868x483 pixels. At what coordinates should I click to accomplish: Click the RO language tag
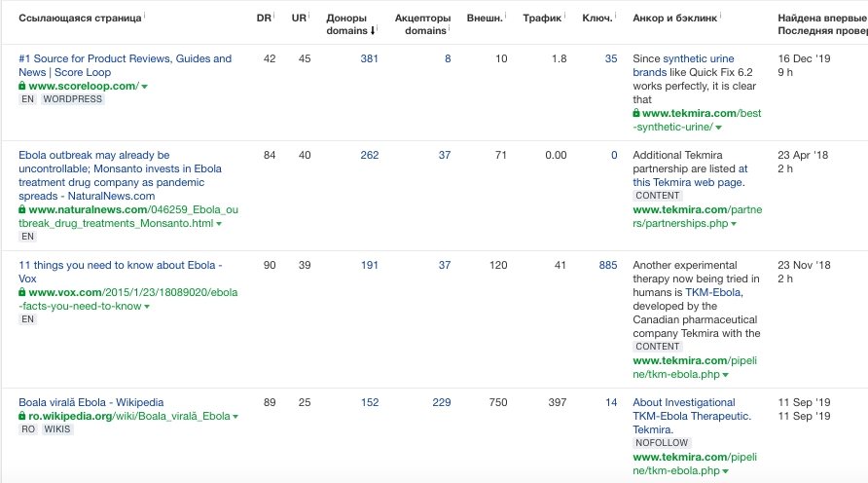[x=28, y=429]
